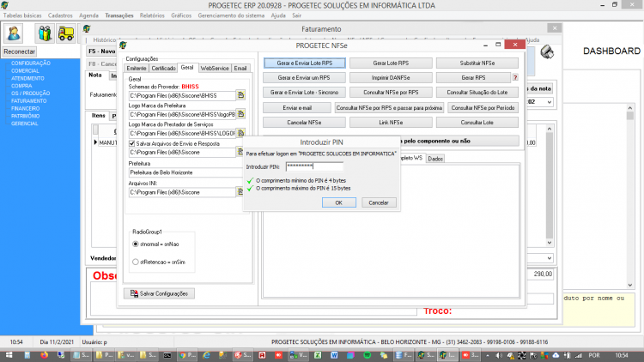The height and width of the screenshot is (362, 644).
Task: Browse for Arquivos INI folder
Action: click(240, 191)
